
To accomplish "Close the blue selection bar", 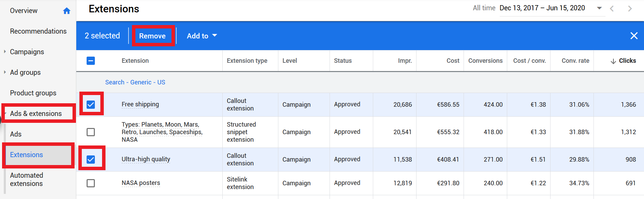I will coord(634,36).
